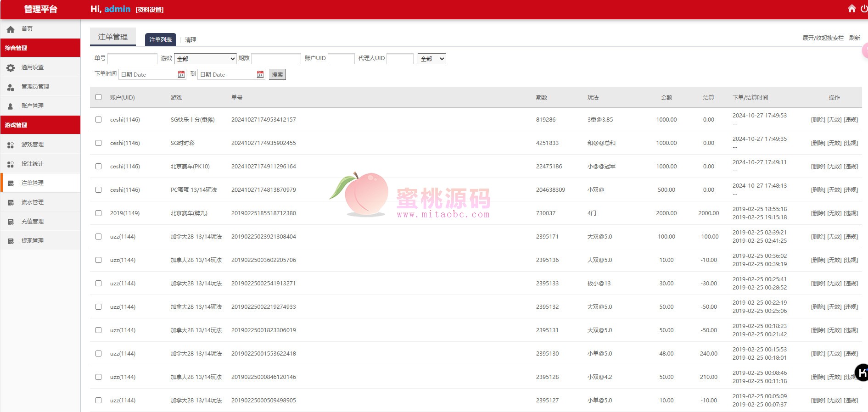Click the 单号 input field
This screenshot has height=412, width=868.
coord(132,59)
